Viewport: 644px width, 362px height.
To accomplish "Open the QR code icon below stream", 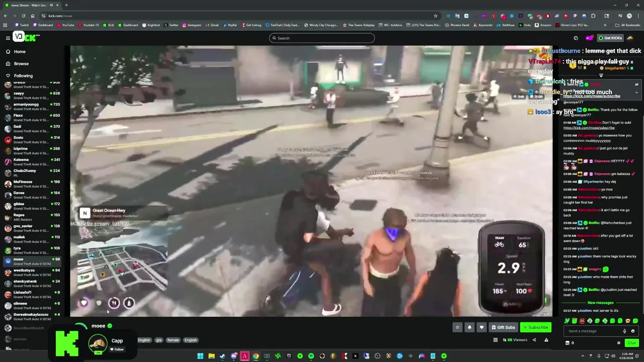I will pyautogui.click(x=496, y=340).
